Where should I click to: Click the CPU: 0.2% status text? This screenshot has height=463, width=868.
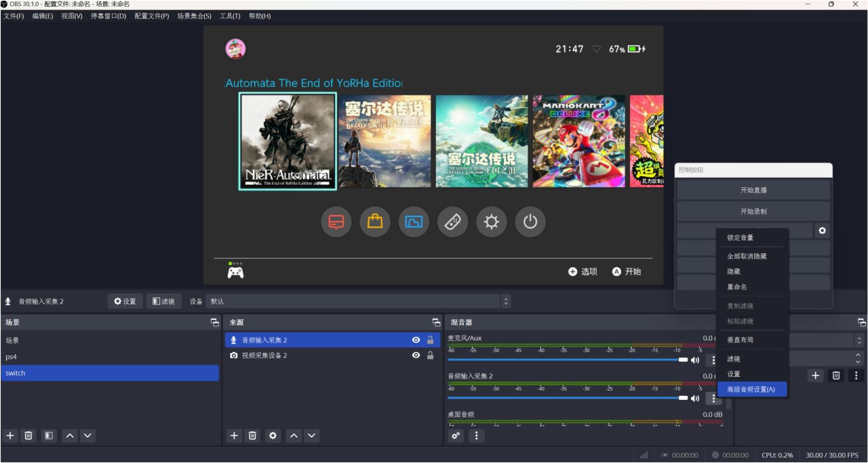777,455
